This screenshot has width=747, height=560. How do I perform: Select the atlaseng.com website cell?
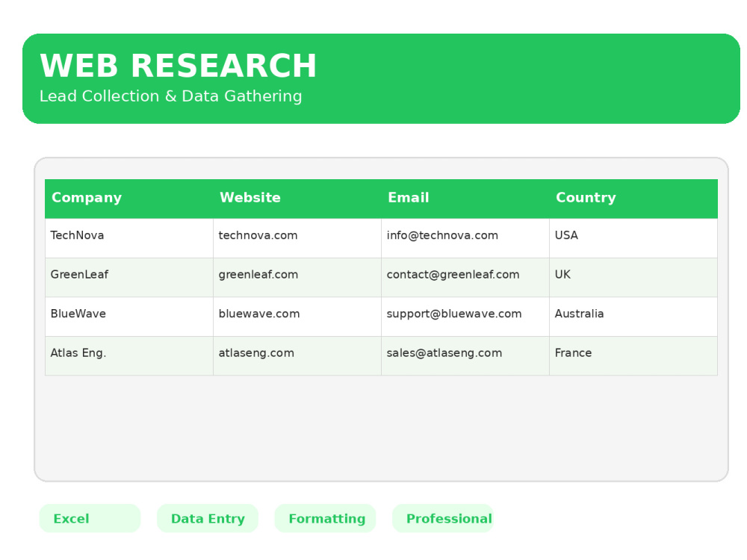click(x=297, y=356)
